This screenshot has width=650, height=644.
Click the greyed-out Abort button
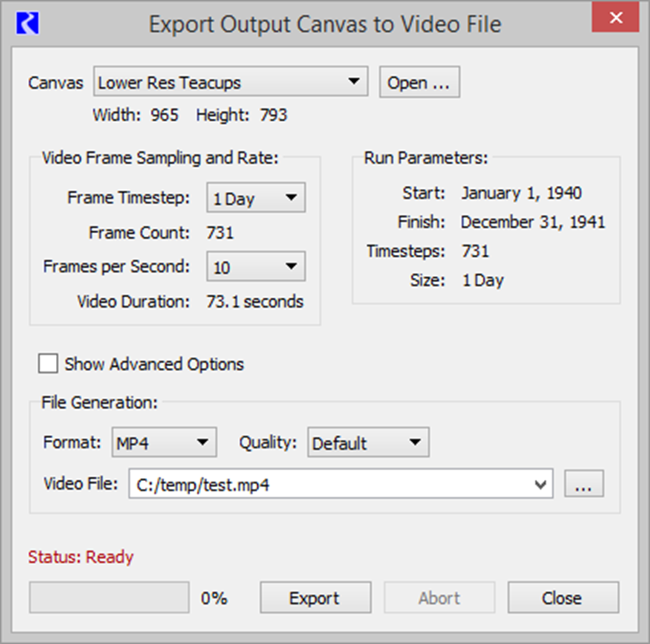click(439, 598)
